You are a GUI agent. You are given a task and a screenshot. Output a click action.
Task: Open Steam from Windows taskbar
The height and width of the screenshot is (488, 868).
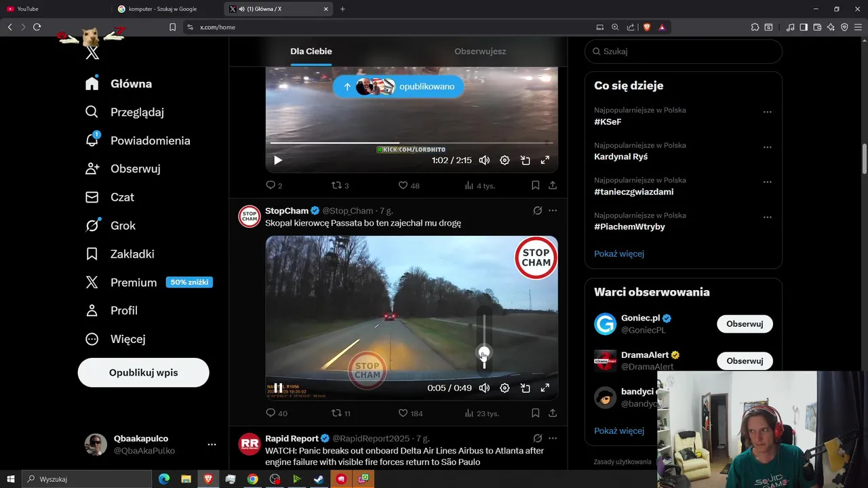(318, 479)
